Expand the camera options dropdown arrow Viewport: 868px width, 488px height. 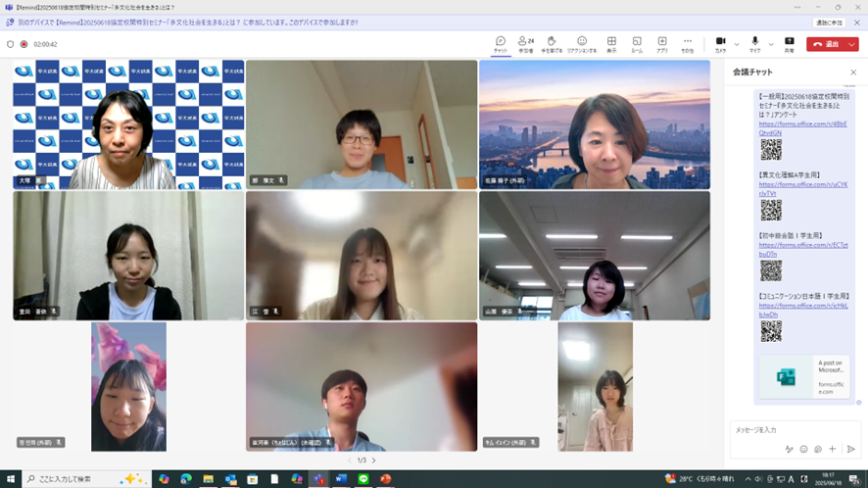[737, 44]
